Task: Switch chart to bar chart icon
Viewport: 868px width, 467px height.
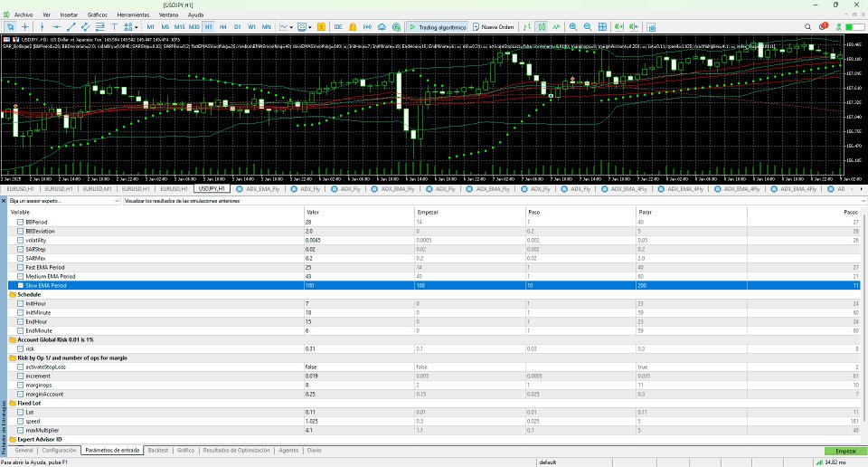Action: [527, 26]
